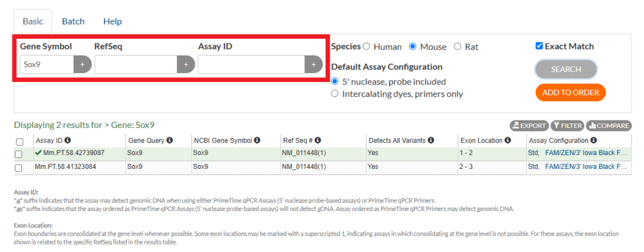
Task: Select the Rat species option
Action: click(457, 47)
